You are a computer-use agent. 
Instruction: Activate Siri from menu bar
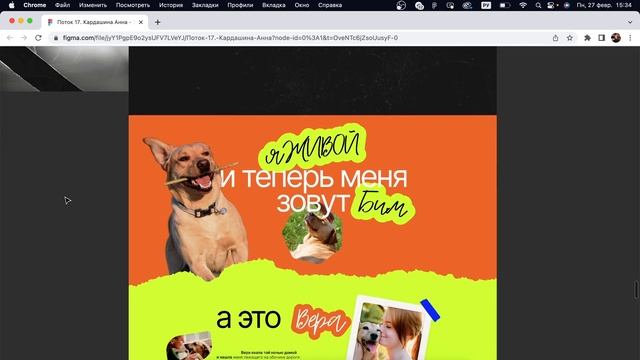coord(567,5)
